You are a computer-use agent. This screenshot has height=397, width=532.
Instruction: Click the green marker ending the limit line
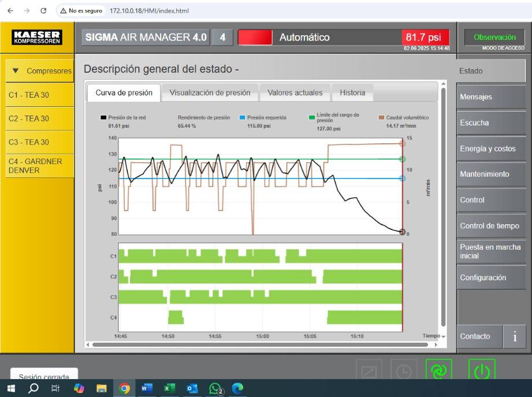pyautogui.click(x=402, y=159)
